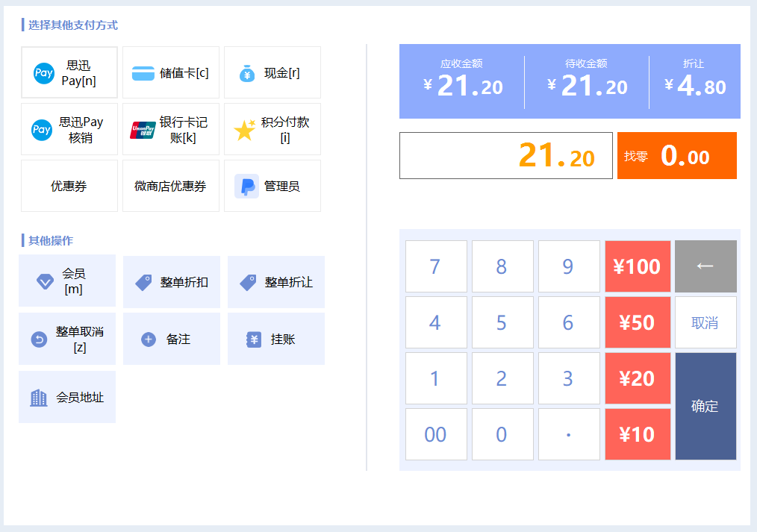Open 会员[m] member lookup
This screenshot has height=532, width=757.
coord(67,281)
